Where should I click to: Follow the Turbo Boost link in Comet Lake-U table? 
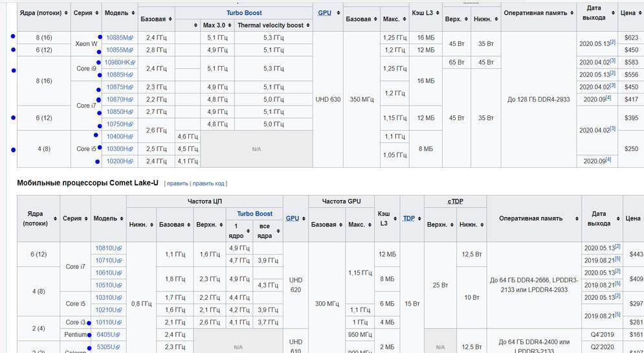tap(254, 214)
